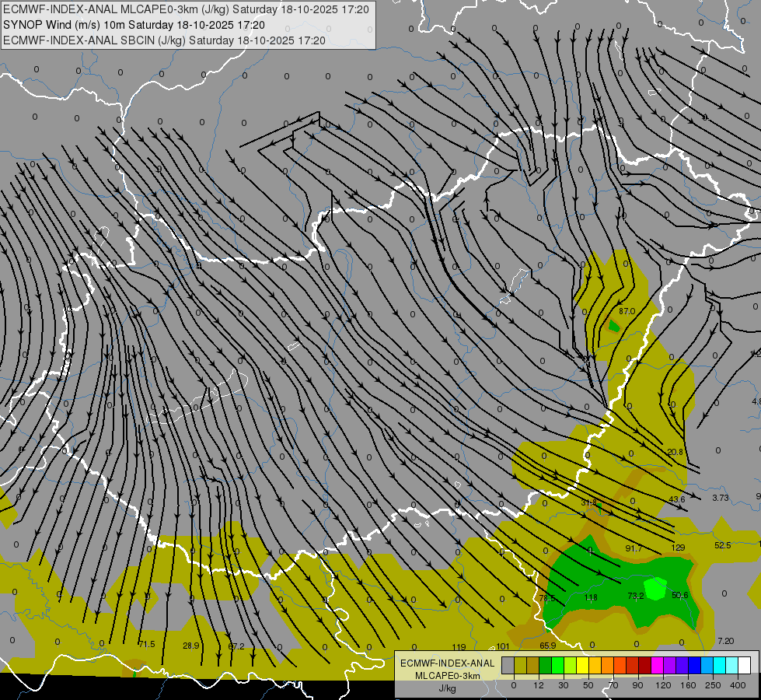Click the pure yellow legend swatch
This screenshot has width=761, height=700.
[583, 665]
